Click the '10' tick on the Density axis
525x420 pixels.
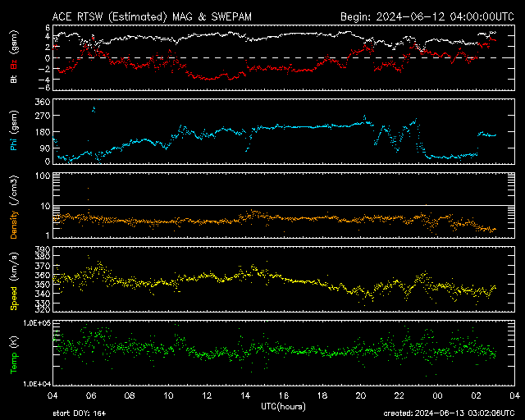(45, 207)
